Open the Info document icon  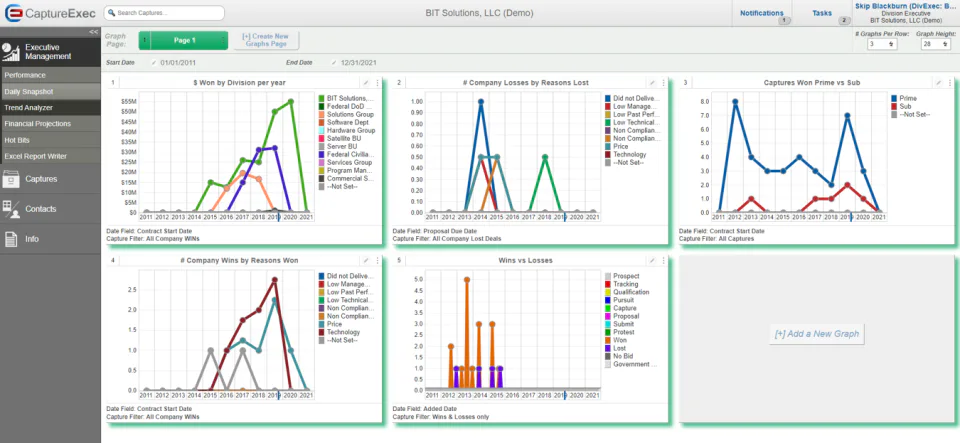11,239
